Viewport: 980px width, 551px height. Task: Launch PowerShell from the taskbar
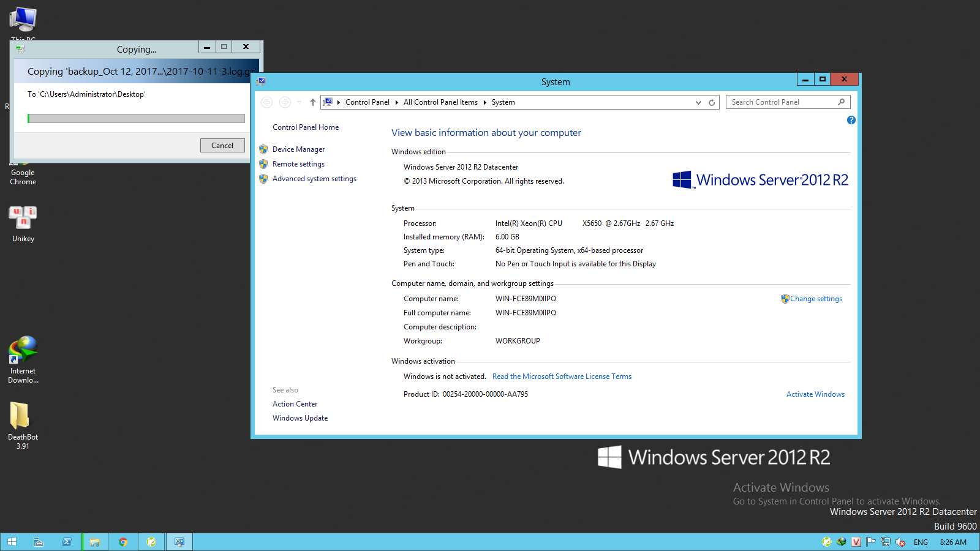(67, 542)
